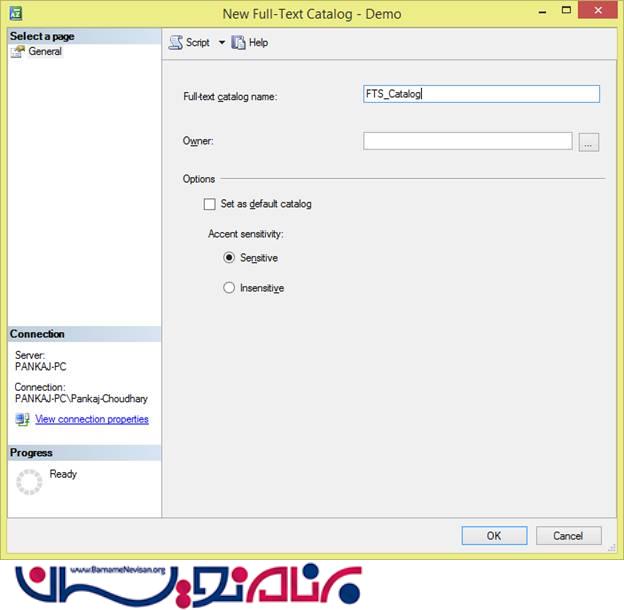
Task: Click the connection properties icon
Action: pyautogui.click(x=22, y=419)
